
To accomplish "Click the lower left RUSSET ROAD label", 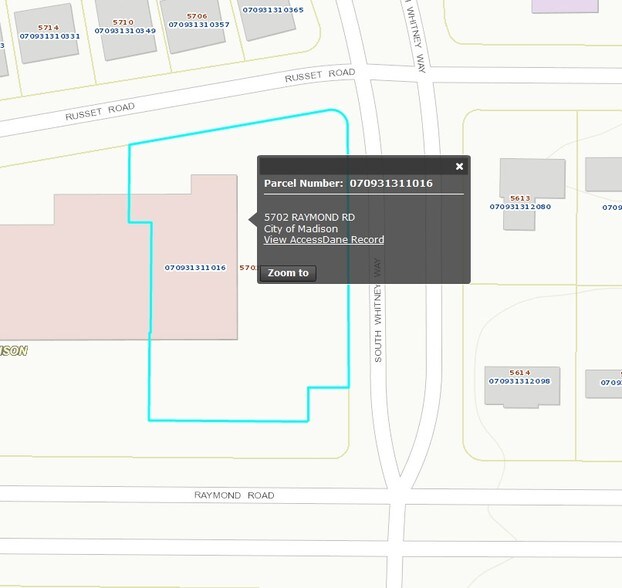I will pos(100,111).
